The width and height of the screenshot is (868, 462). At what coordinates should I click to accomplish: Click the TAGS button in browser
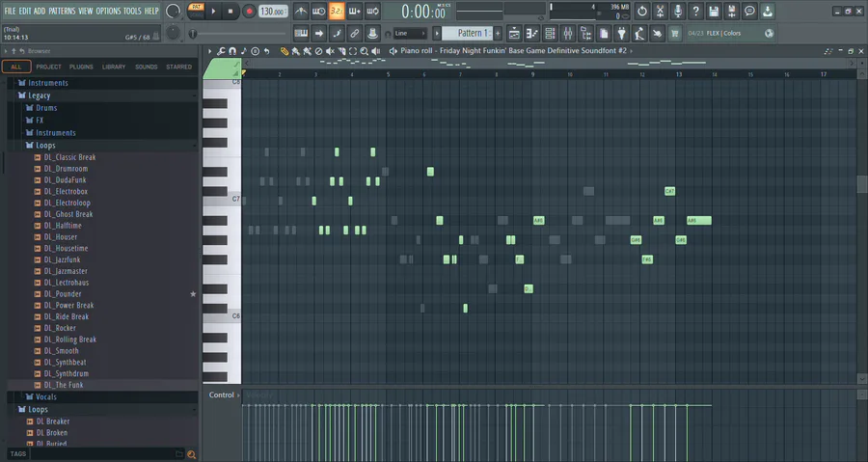(17, 453)
